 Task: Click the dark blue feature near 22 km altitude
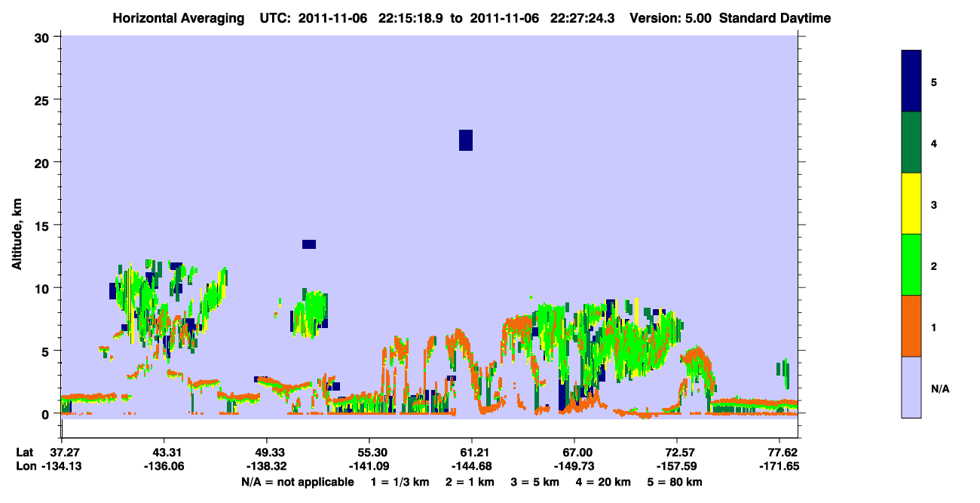tap(466, 140)
